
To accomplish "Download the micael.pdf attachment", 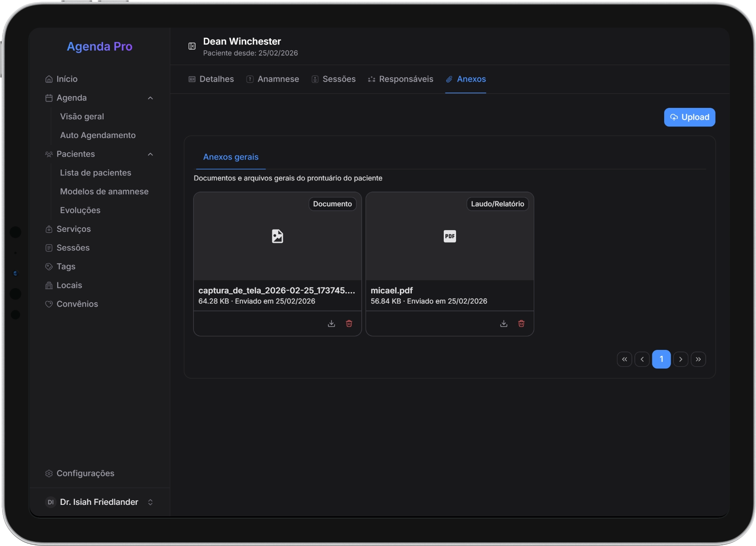I will click(x=504, y=324).
